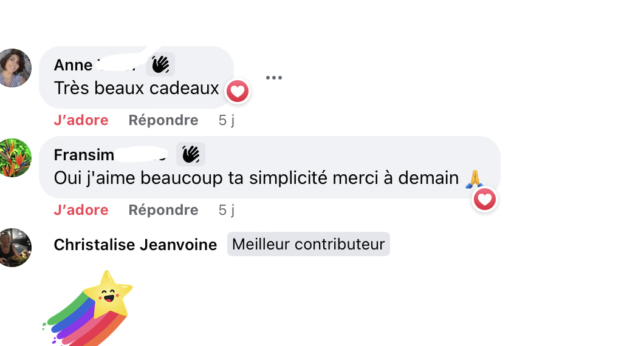Image resolution: width=644 pixels, height=346 pixels.
Task: Open heart reaction on Fransim's comment
Action: coord(485,199)
